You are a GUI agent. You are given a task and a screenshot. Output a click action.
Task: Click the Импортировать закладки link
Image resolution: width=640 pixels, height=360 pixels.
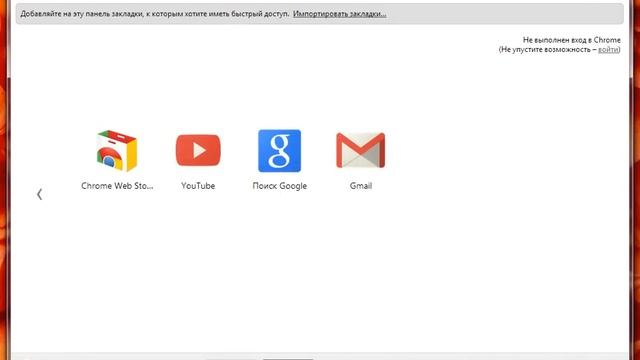pos(340,13)
